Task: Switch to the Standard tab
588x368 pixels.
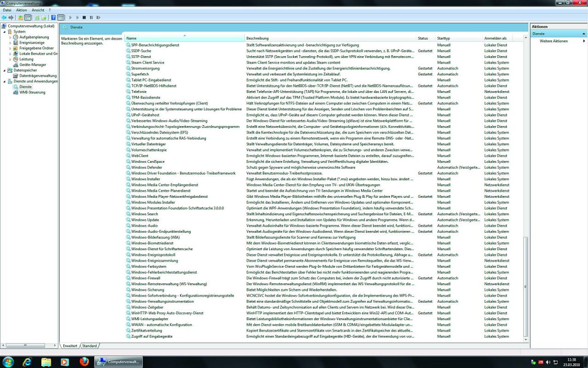Action: coord(90,346)
